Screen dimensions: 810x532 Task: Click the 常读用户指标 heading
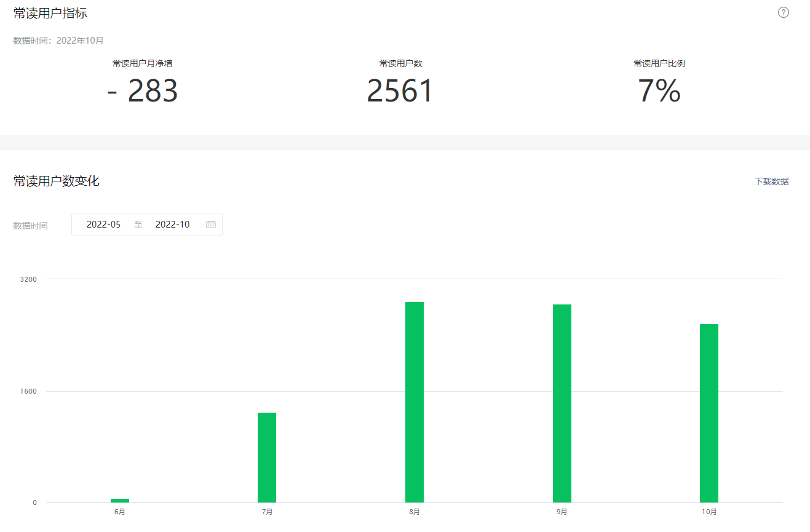50,13
